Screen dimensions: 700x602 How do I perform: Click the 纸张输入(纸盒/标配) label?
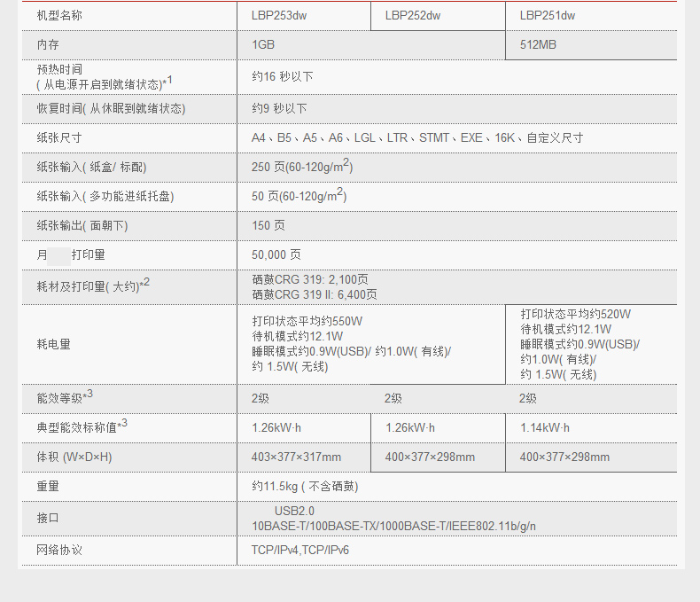tap(91, 167)
